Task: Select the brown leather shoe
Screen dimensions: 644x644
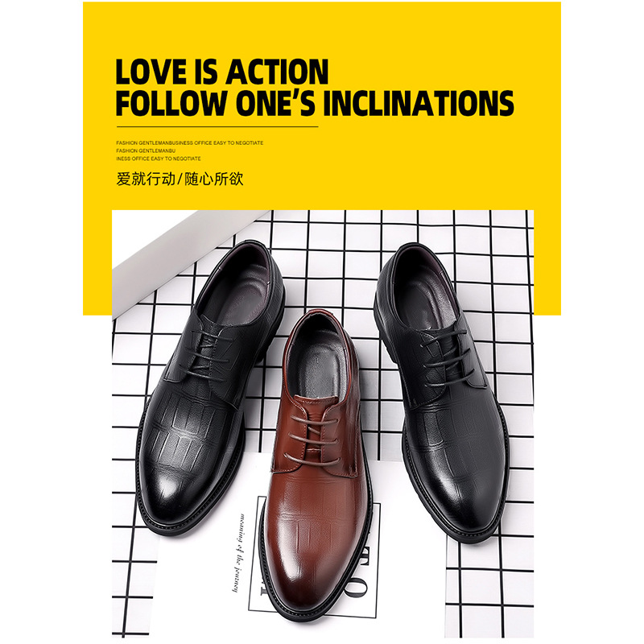Action: click(316, 466)
